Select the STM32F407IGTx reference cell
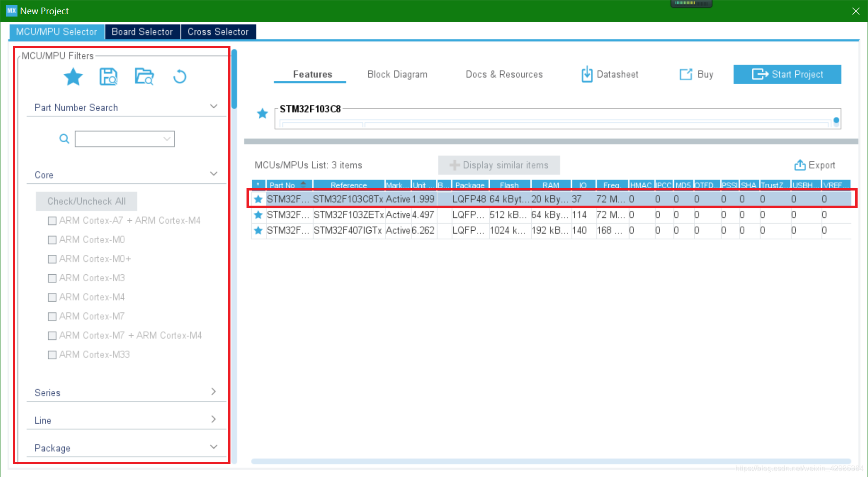This screenshot has height=477, width=868. click(x=349, y=230)
